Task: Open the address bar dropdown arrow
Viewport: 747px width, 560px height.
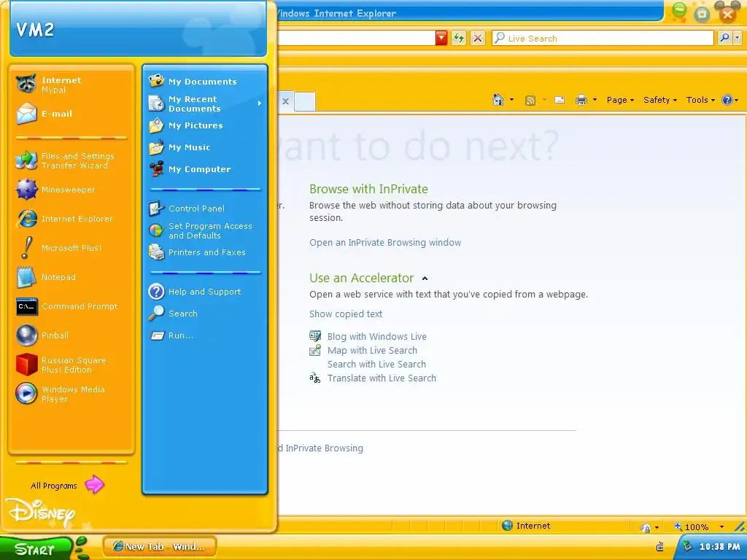Action: (441, 38)
